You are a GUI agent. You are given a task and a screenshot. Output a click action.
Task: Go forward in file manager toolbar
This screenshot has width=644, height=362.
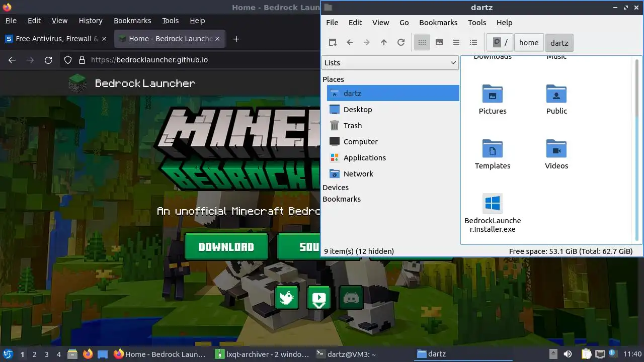click(367, 43)
